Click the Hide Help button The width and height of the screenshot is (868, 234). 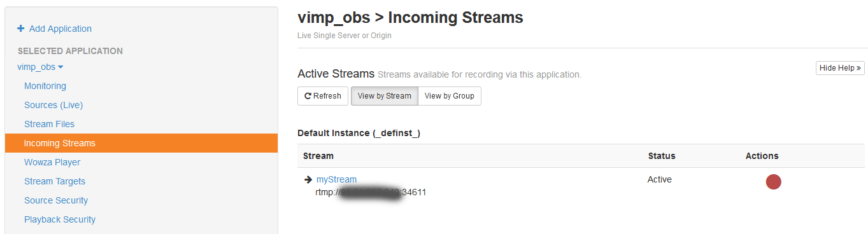840,68
